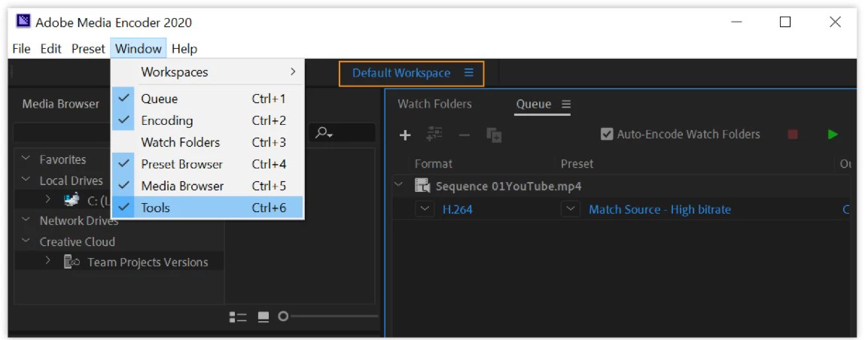
Task: Collapse the Sequence 01YouTube.mp4 queue item
Action: coord(399,186)
